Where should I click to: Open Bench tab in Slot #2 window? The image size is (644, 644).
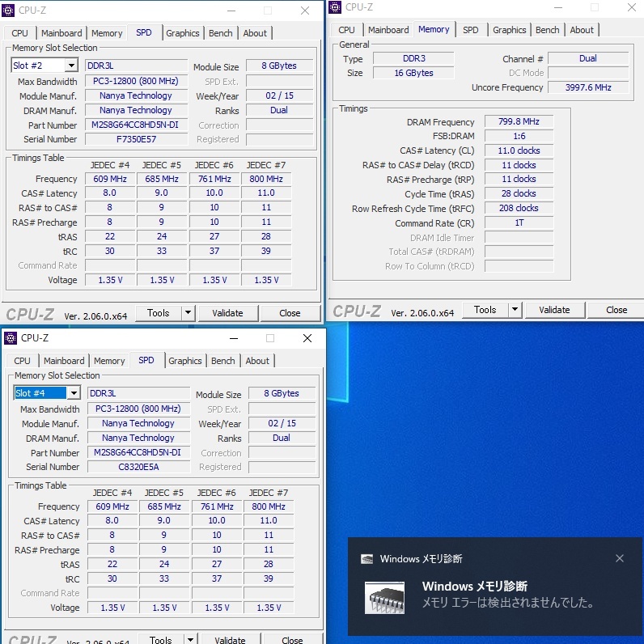[221, 33]
